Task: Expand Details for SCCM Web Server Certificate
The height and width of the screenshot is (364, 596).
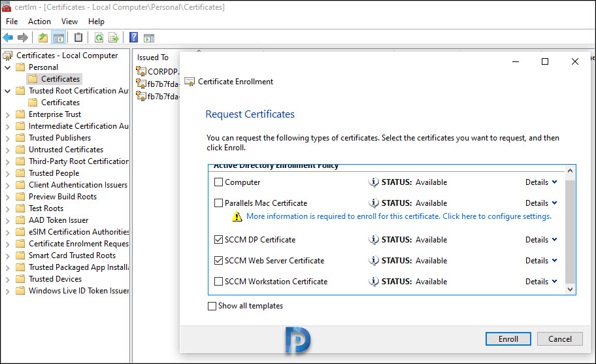Action: (x=541, y=261)
